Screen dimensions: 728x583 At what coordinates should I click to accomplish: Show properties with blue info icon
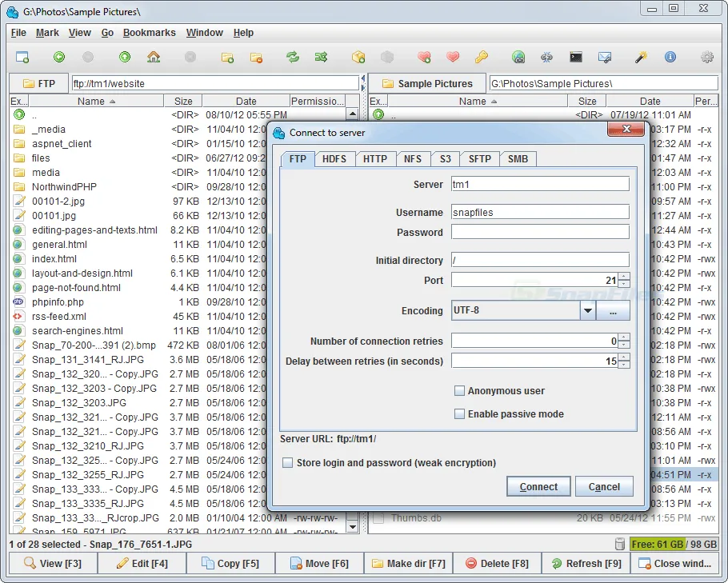(670, 57)
